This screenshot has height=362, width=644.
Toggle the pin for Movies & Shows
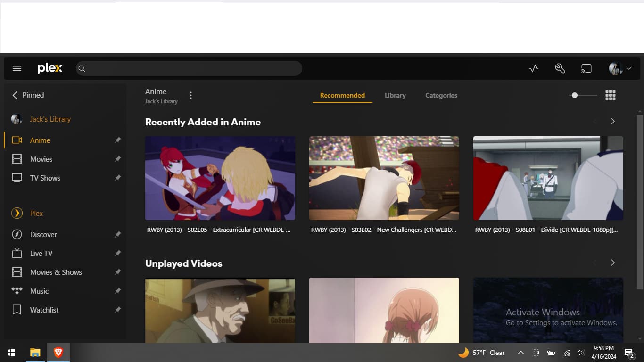[x=117, y=272]
